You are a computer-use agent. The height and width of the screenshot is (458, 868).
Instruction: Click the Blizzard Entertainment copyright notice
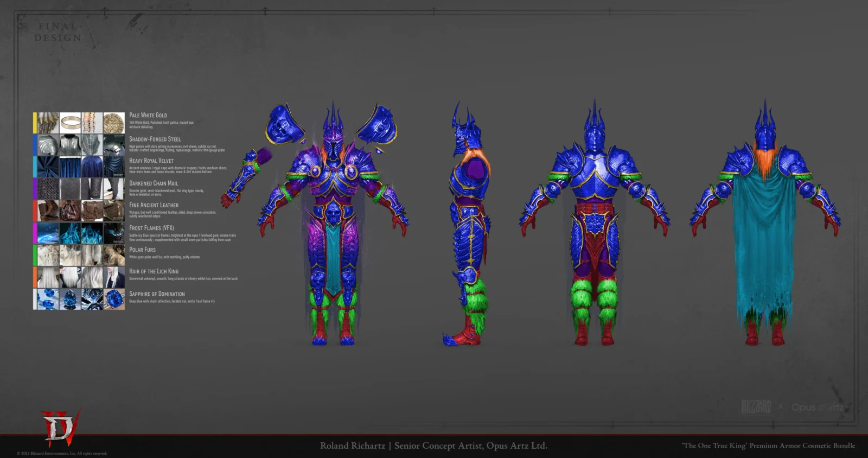(62, 454)
